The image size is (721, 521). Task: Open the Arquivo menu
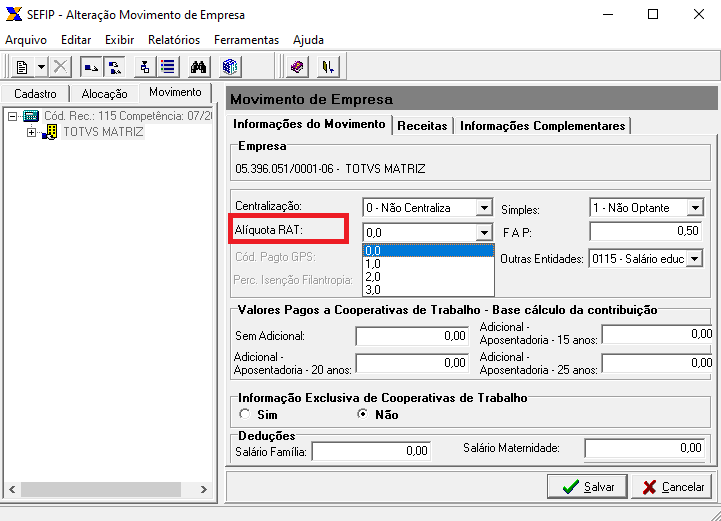click(x=26, y=40)
